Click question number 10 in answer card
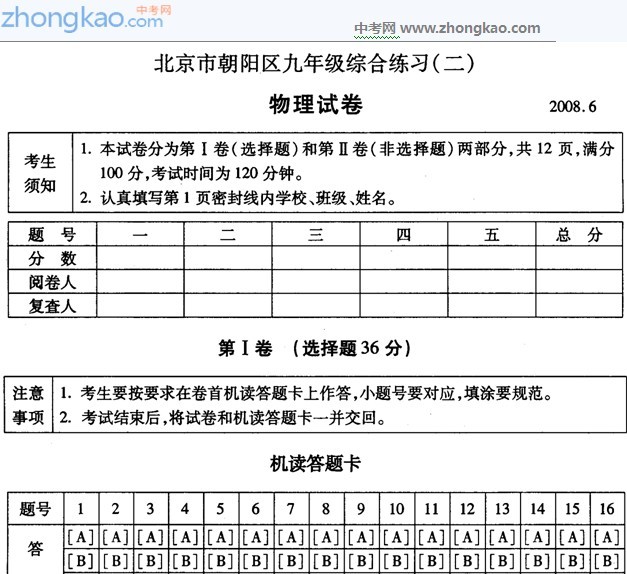627x574 pixels. 397,509
